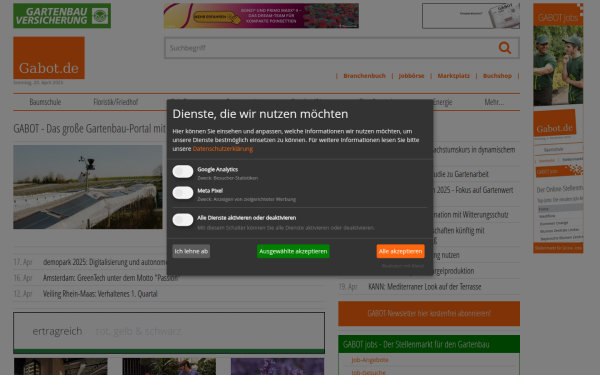Open the Gabot.de logo home link

pyautogui.click(x=49, y=58)
